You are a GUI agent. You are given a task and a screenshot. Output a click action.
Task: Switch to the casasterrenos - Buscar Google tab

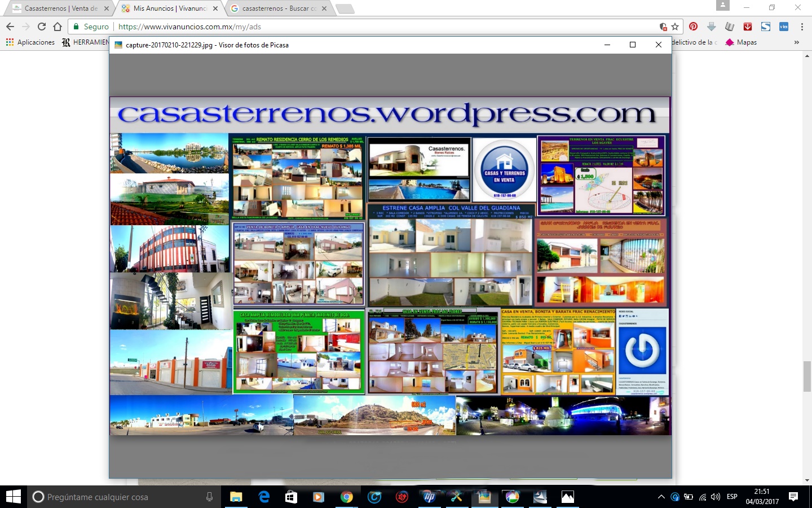[279, 8]
